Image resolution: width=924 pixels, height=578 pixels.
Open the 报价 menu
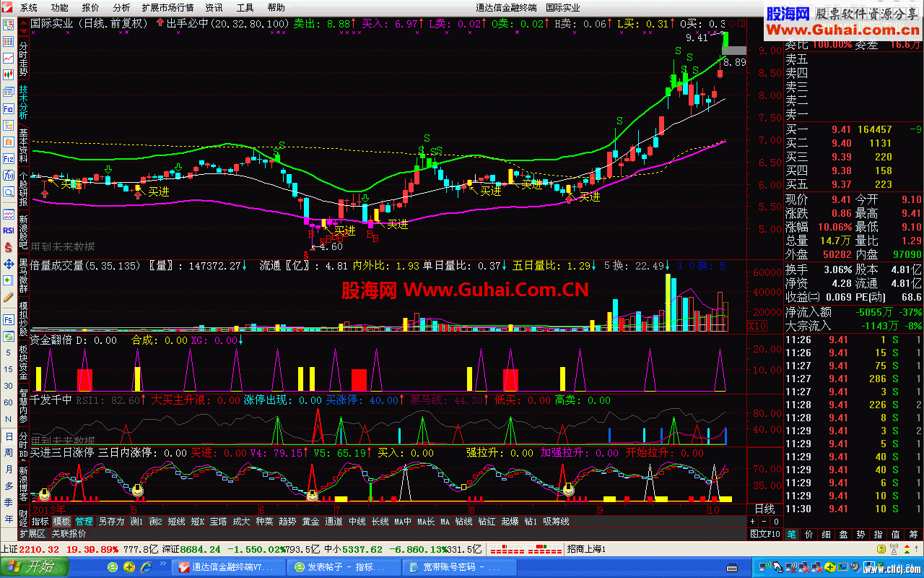tap(91, 8)
